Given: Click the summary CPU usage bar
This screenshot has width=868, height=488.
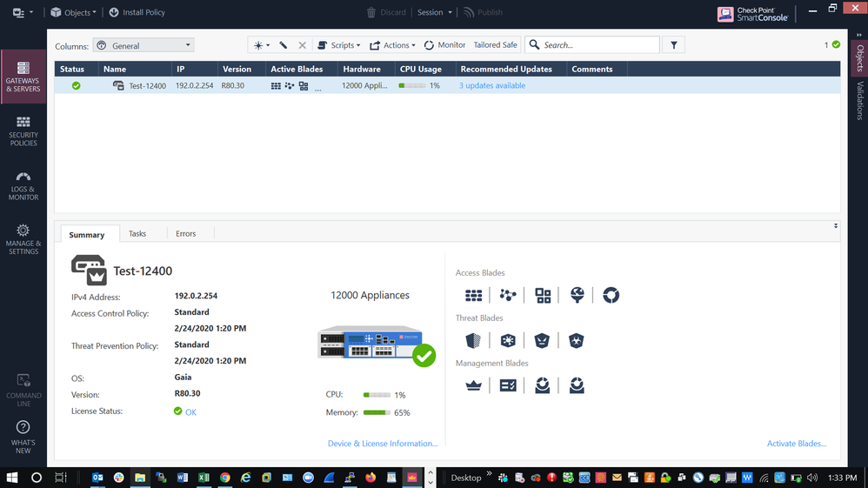Looking at the screenshot, I should click(x=377, y=395).
